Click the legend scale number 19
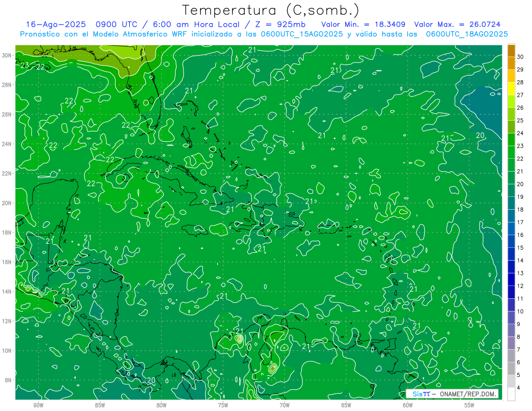The image size is (532, 411). click(x=520, y=197)
